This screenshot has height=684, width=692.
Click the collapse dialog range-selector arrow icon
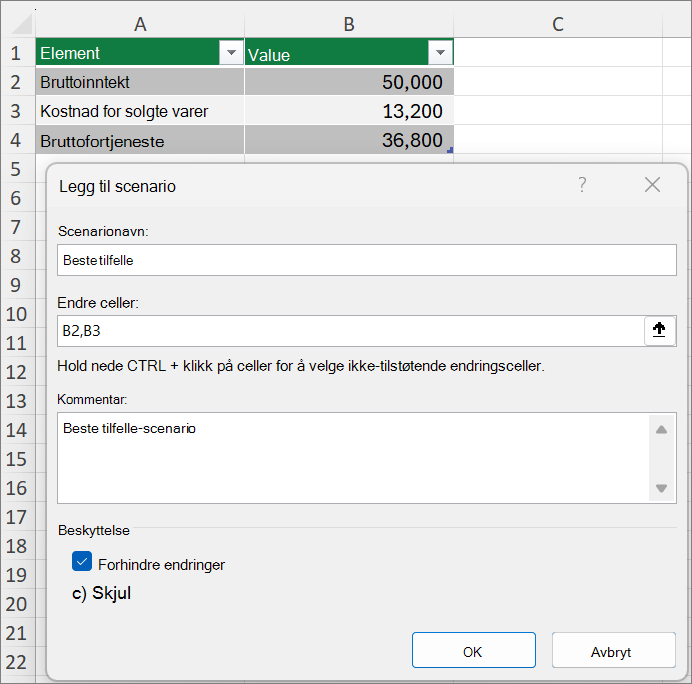tap(659, 330)
